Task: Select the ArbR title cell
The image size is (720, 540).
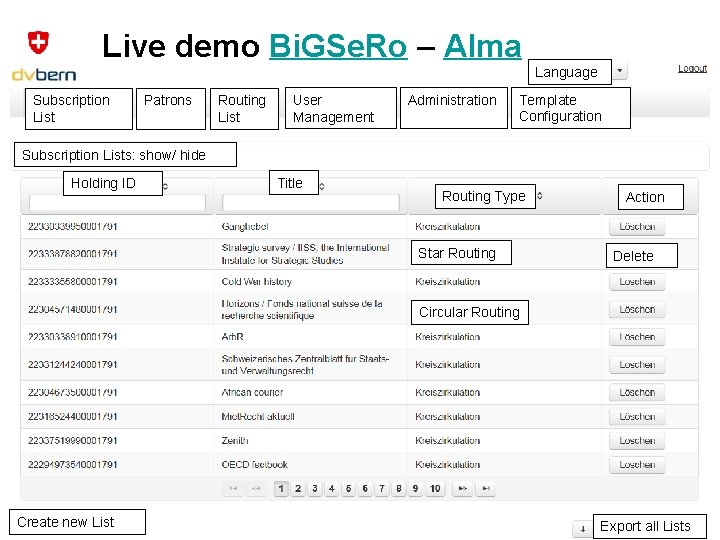Action: point(232,337)
